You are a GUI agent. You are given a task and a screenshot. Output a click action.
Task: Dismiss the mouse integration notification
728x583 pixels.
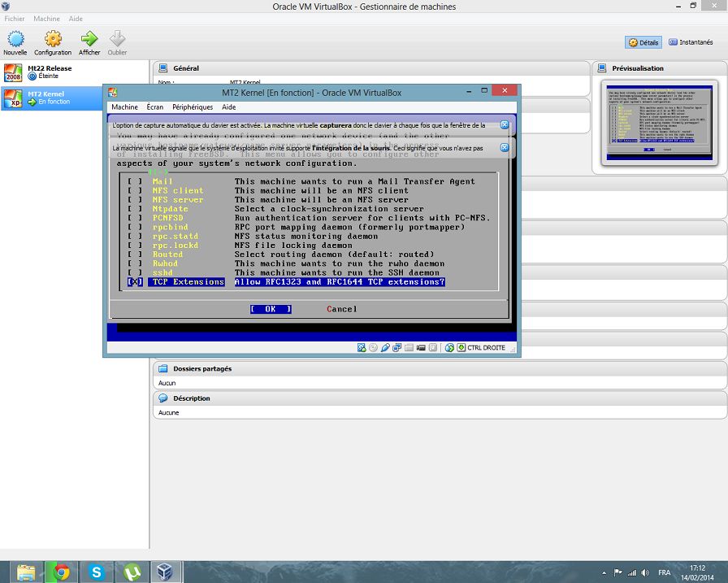pyautogui.click(x=505, y=148)
